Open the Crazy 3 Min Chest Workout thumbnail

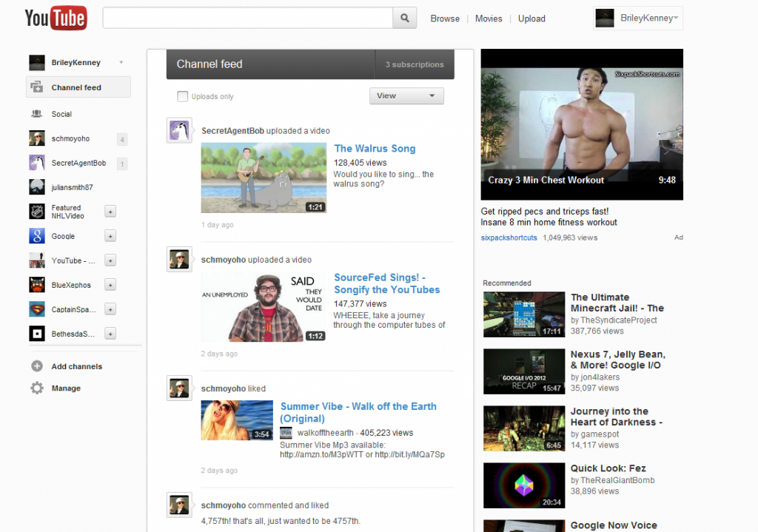pos(582,124)
